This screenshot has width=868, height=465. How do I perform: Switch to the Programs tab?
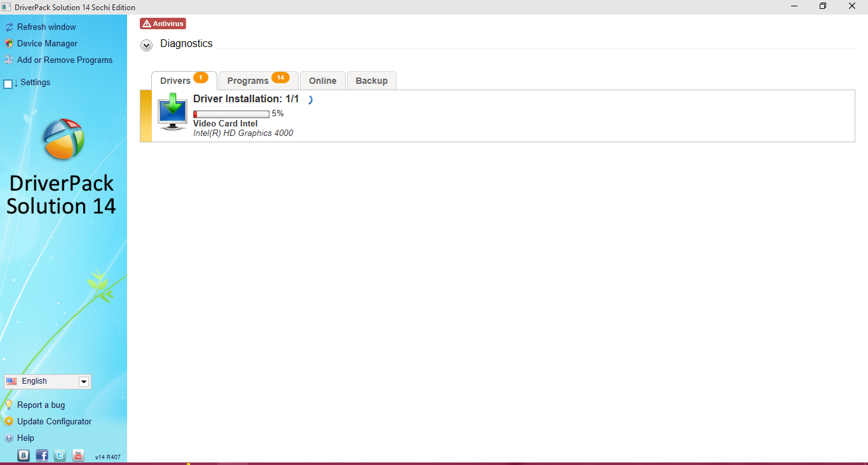(259, 81)
